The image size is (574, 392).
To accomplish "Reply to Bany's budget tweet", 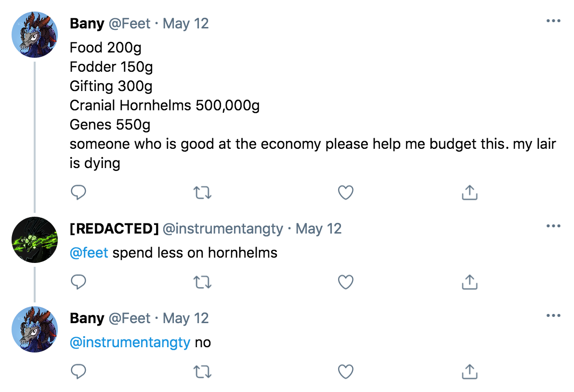I will click(78, 193).
